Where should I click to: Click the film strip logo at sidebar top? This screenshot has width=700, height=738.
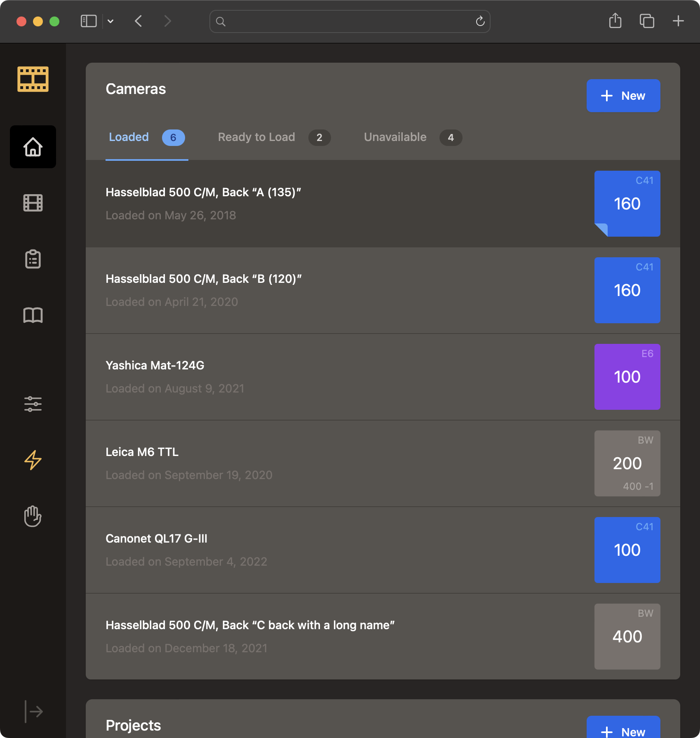pyautogui.click(x=33, y=79)
